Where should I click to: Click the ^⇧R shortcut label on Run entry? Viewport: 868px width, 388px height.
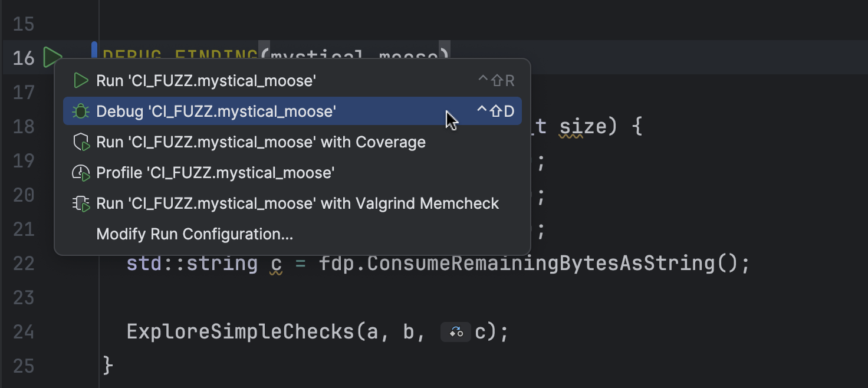pos(496,81)
